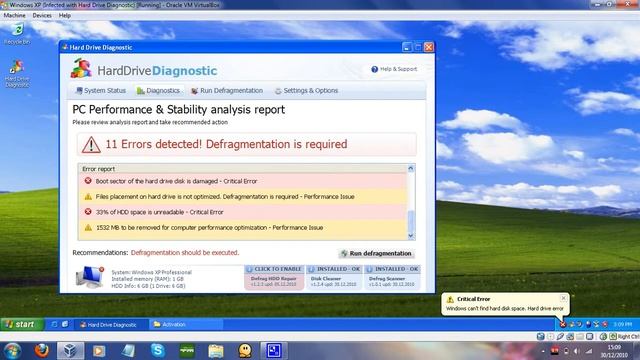Viewport: 640px width, 360px height.
Task: Click the volume icon in Windows 7 tray
Action: (x=576, y=351)
